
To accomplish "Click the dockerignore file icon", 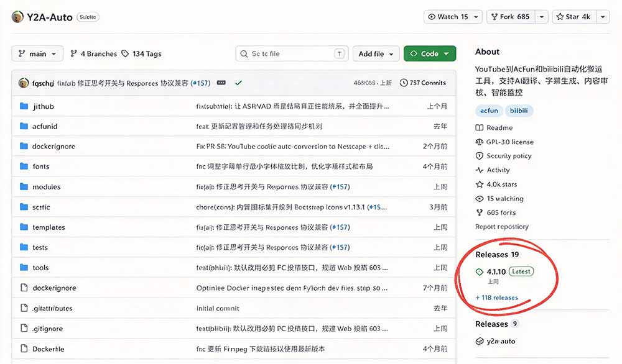I will click(x=24, y=288).
